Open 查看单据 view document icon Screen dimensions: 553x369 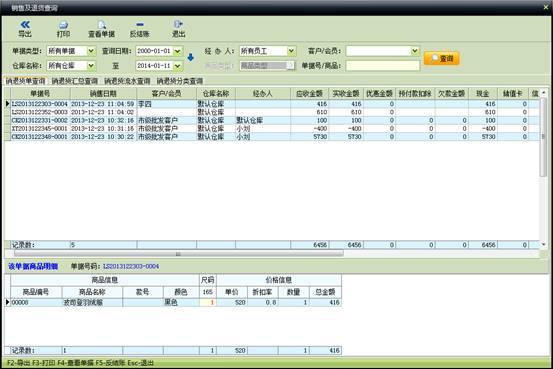point(102,29)
